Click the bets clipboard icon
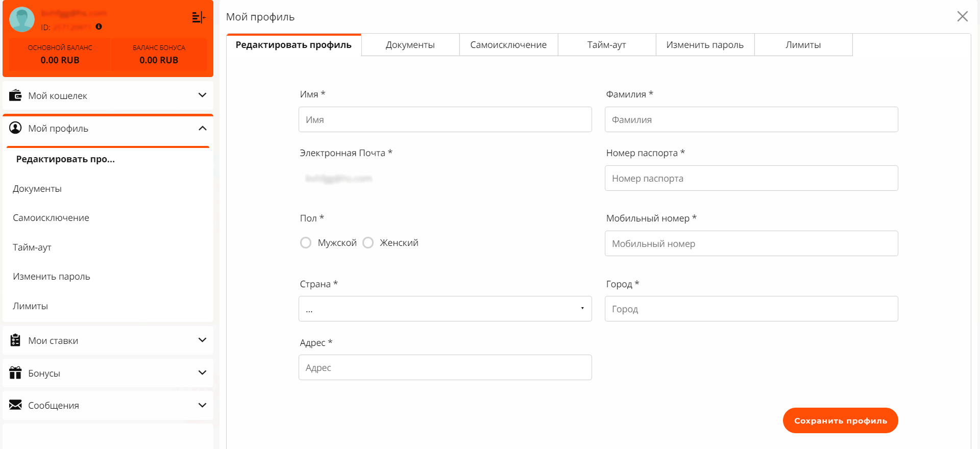Viewport: 980px width, 449px height. [15, 340]
